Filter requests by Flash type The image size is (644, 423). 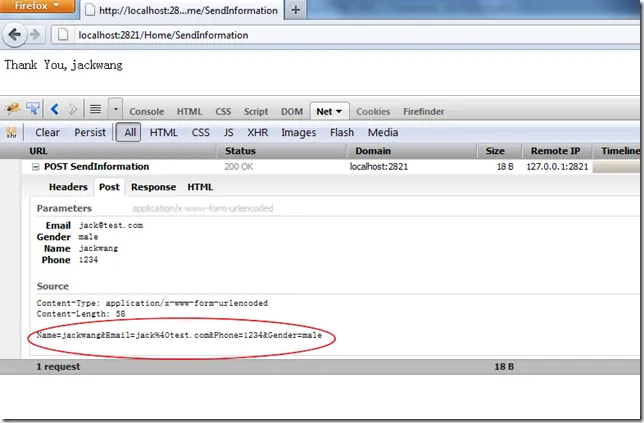(342, 133)
